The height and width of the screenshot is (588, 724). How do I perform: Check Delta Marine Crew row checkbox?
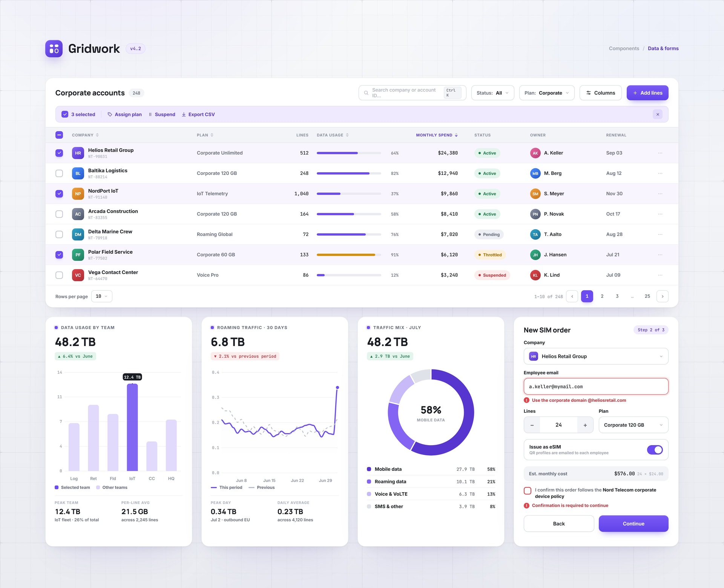[x=59, y=234]
